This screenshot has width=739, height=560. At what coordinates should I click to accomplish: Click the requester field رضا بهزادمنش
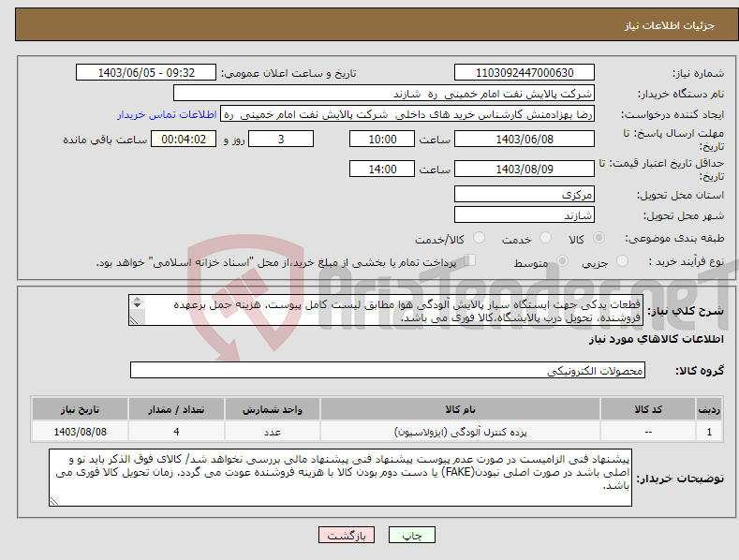[407, 114]
